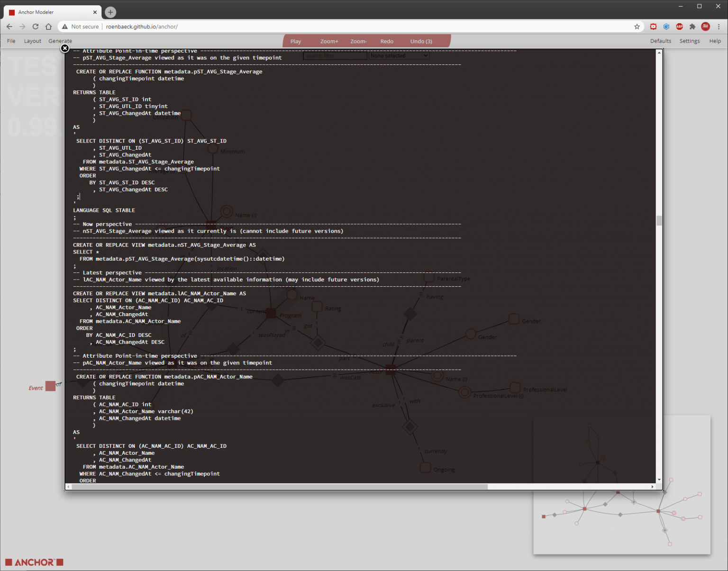This screenshot has width=728, height=571.
Task: Open the Extensions puzzle piece icon
Action: pos(692,27)
